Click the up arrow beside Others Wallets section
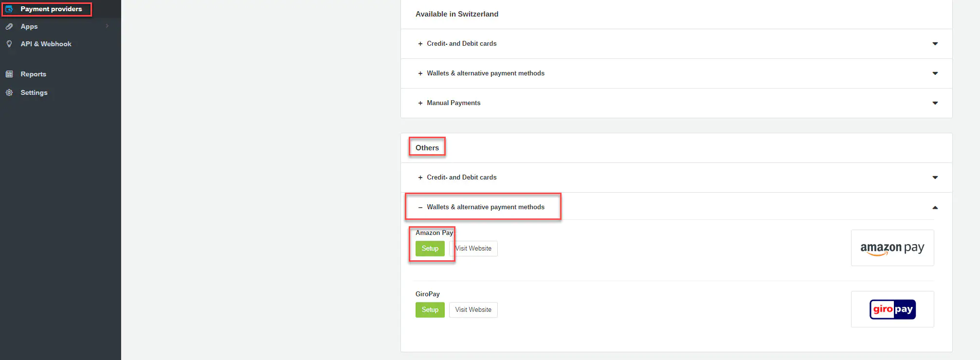 (935, 208)
